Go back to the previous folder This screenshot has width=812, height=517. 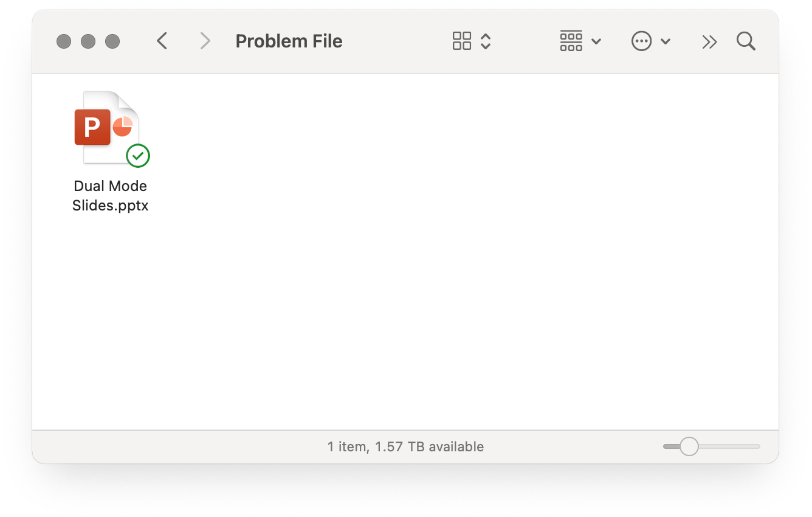[x=162, y=41]
